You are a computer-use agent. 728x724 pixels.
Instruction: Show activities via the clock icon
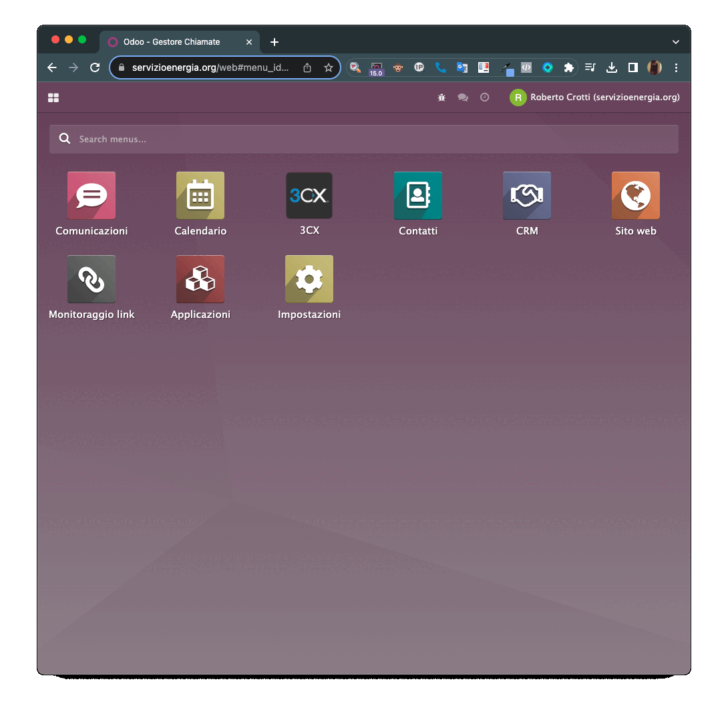[485, 98]
